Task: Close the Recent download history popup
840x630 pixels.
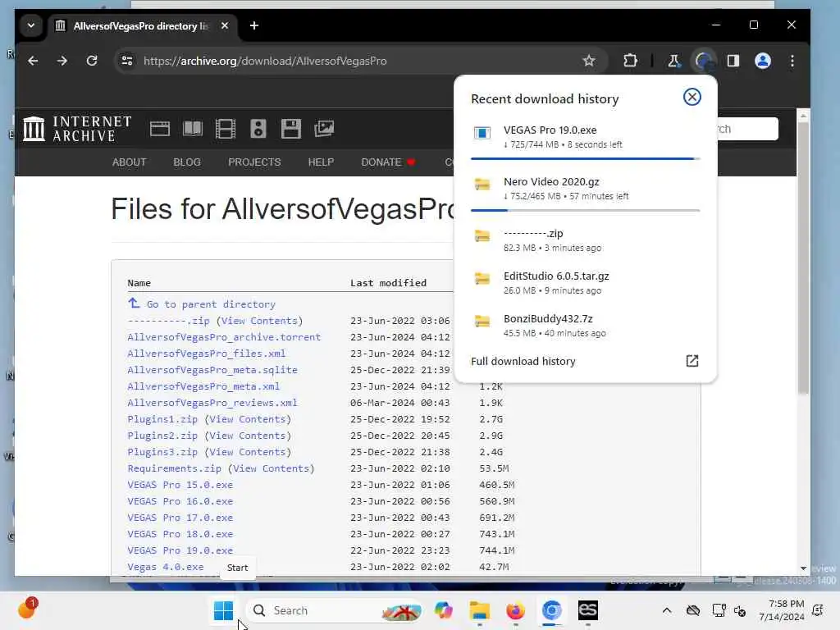Action: (692, 97)
